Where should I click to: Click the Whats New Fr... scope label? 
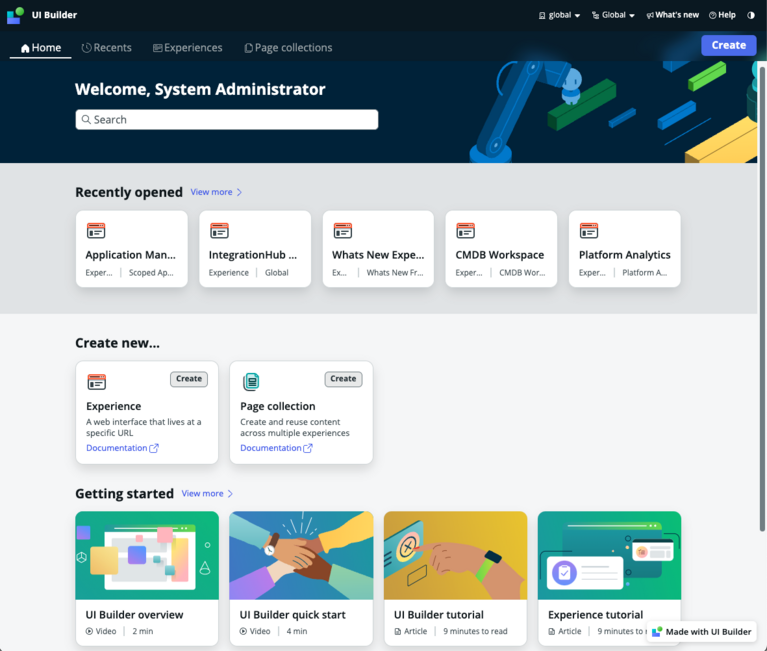(395, 272)
